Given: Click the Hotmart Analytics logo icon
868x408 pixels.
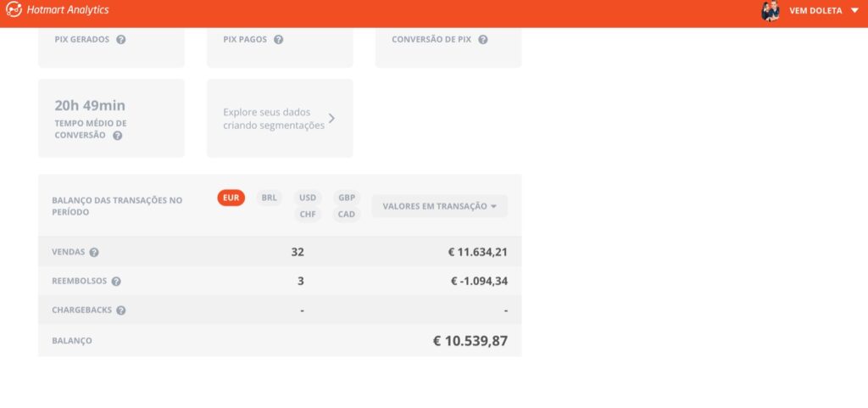Looking at the screenshot, I should pyautogui.click(x=14, y=10).
